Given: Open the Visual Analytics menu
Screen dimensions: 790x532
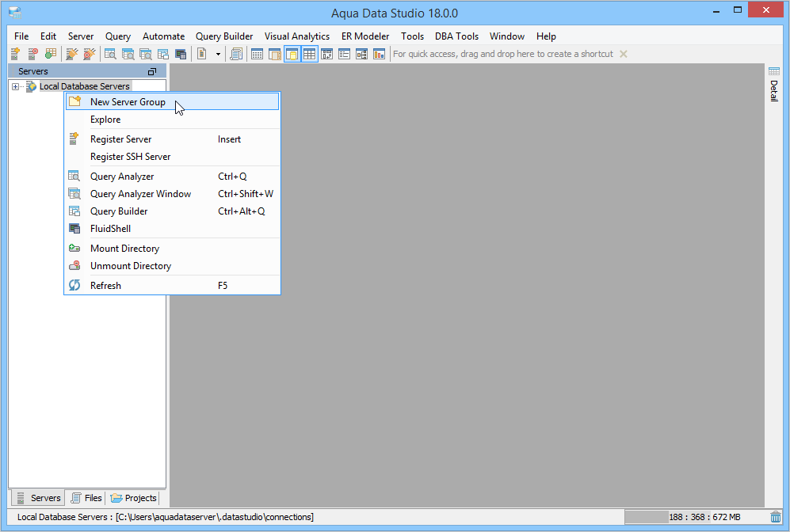Looking at the screenshot, I should pyautogui.click(x=297, y=36).
